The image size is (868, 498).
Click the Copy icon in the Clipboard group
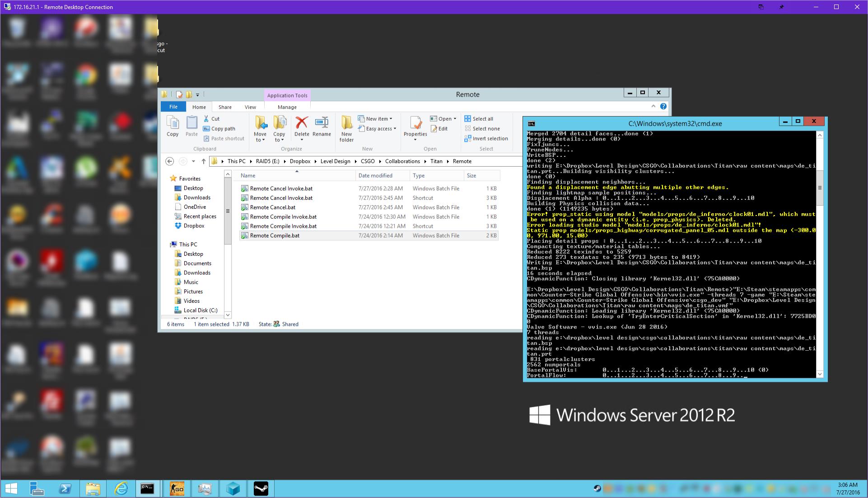point(173,126)
